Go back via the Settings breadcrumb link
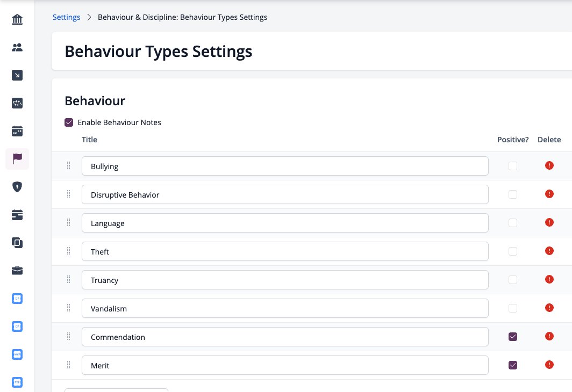The width and height of the screenshot is (572, 392). pyautogui.click(x=67, y=17)
